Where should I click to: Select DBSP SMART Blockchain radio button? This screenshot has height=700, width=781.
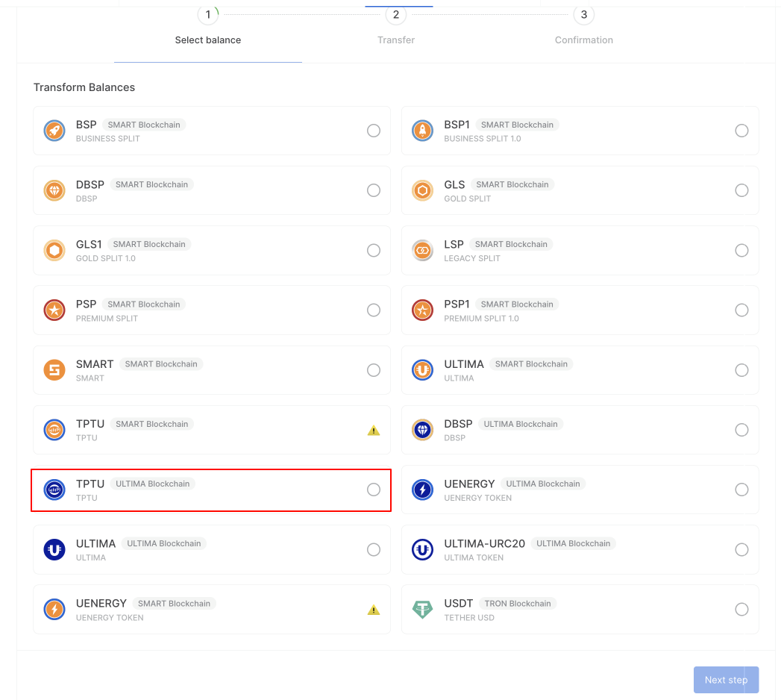pyautogui.click(x=374, y=190)
